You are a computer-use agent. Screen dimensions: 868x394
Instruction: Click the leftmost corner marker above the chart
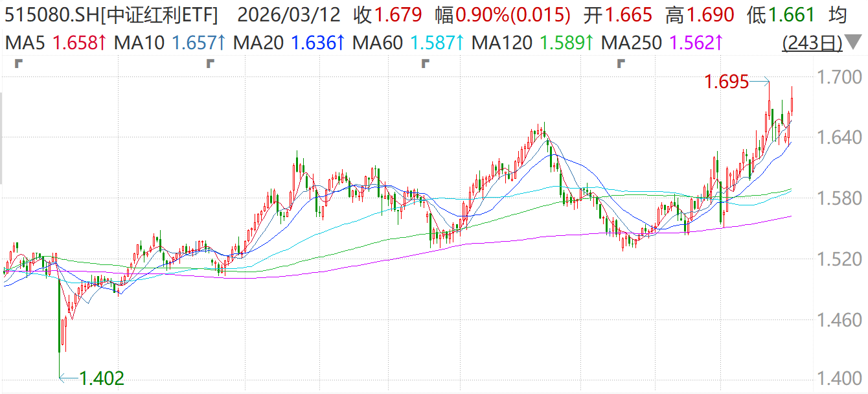click(x=17, y=64)
